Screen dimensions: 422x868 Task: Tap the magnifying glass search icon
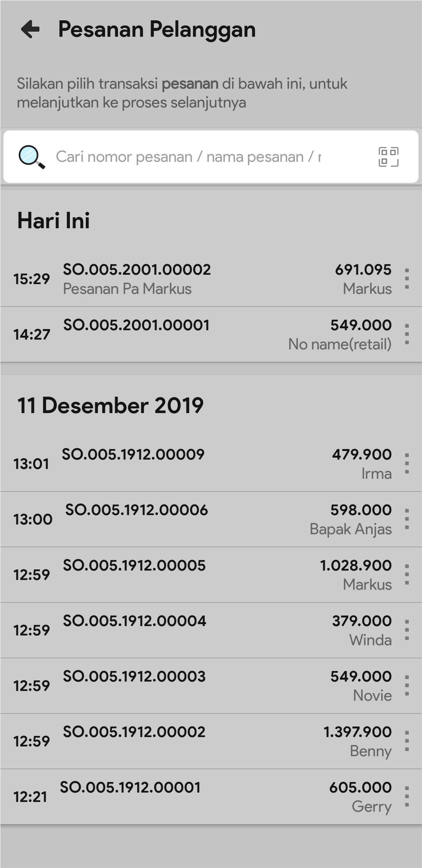coord(32,157)
